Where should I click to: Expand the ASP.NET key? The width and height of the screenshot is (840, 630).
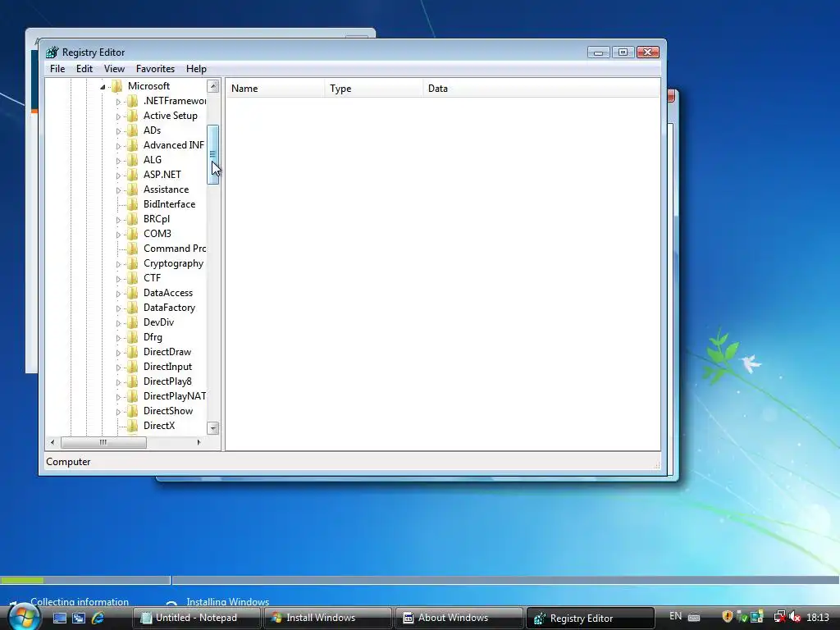tap(118, 176)
